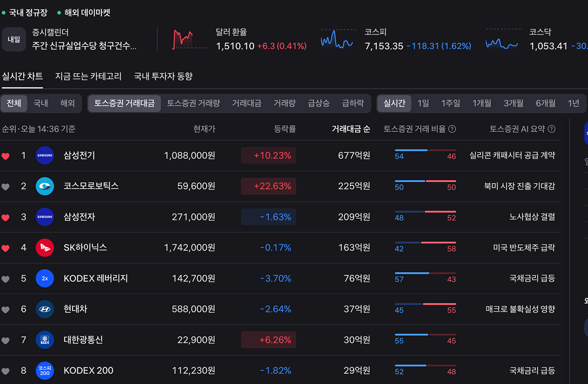
Task: Toggle favorite heart for 현대차
Action: click(5, 310)
